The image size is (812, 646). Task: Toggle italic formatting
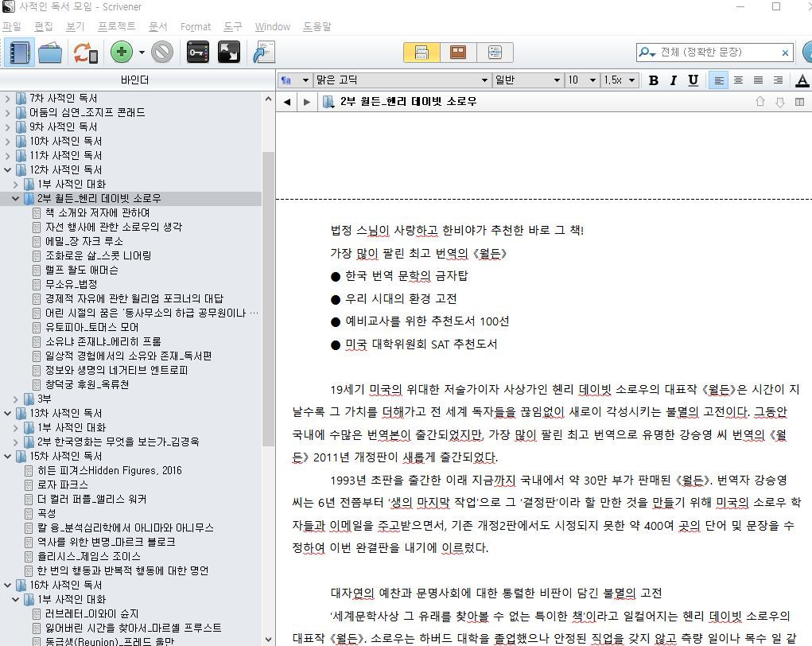pyautogui.click(x=673, y=80)
